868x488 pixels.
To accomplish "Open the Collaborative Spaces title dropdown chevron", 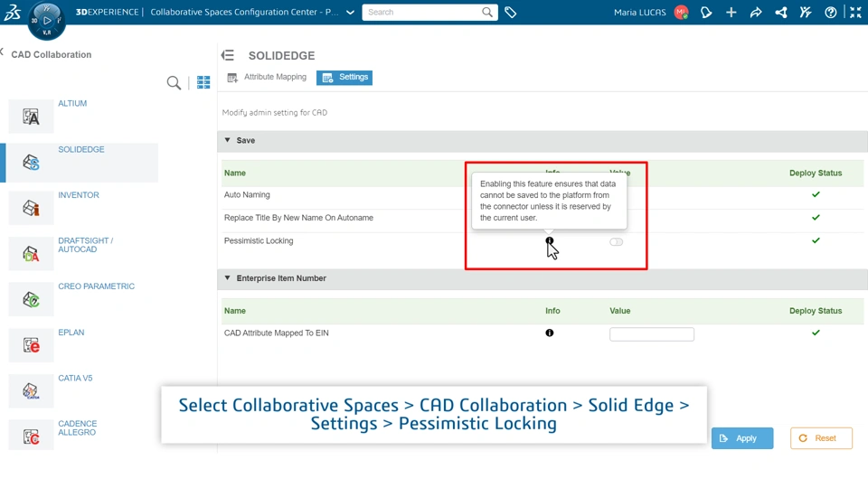I will 351,13.
